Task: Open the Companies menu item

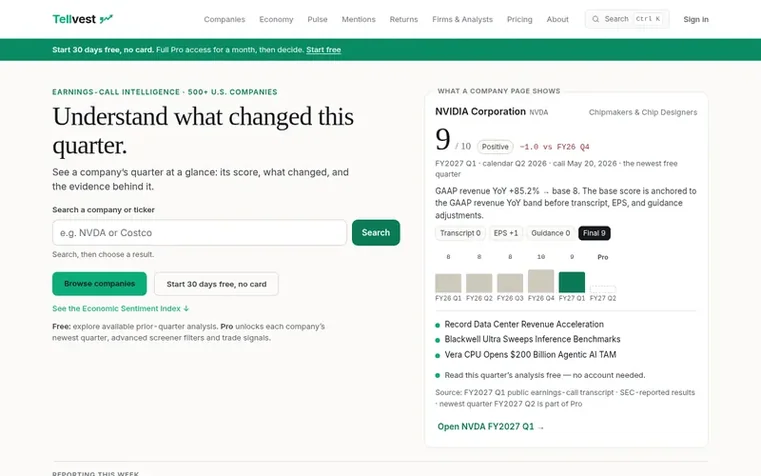Action: [x=224, y=19]
